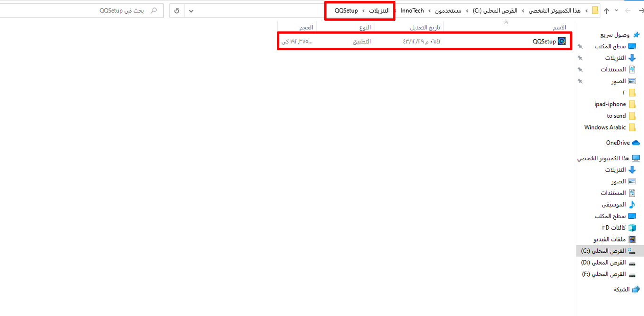Screen dimensions: 644x316
Task: Open the Windows Arabic folder
Action: coord(610,128)
